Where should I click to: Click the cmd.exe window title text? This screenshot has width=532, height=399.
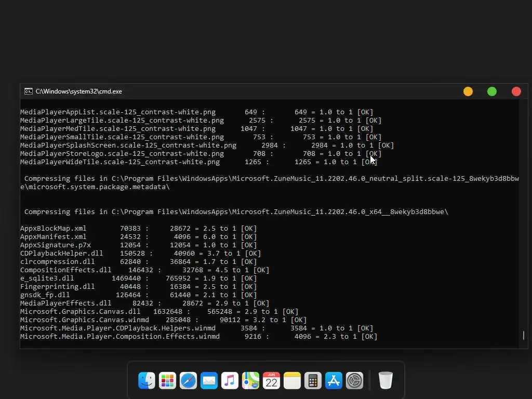[x=79, y=91]
